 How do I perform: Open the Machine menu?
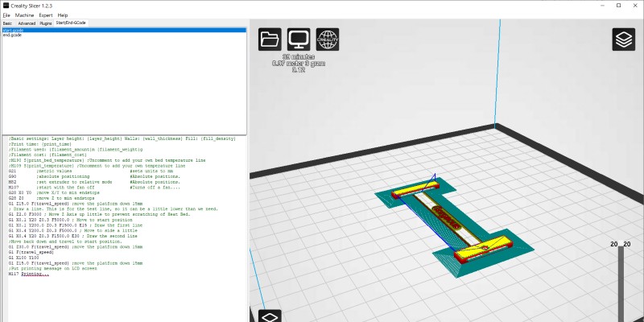(x=25, y=15)
